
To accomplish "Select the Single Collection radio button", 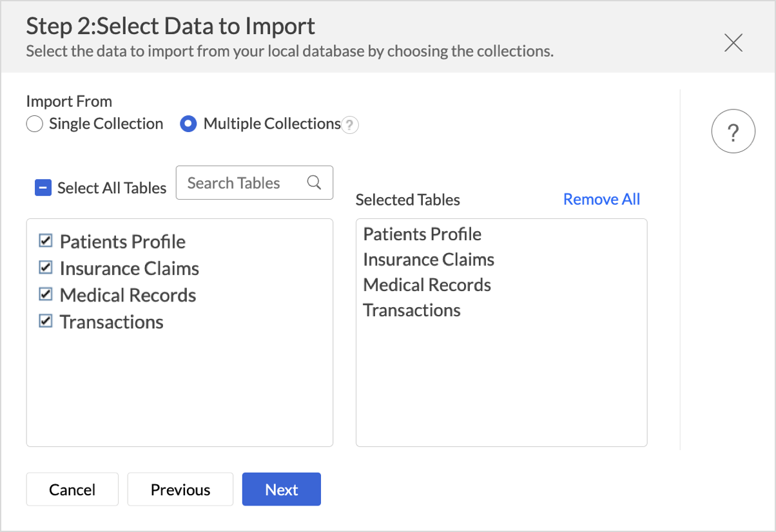I will point(35,124).
